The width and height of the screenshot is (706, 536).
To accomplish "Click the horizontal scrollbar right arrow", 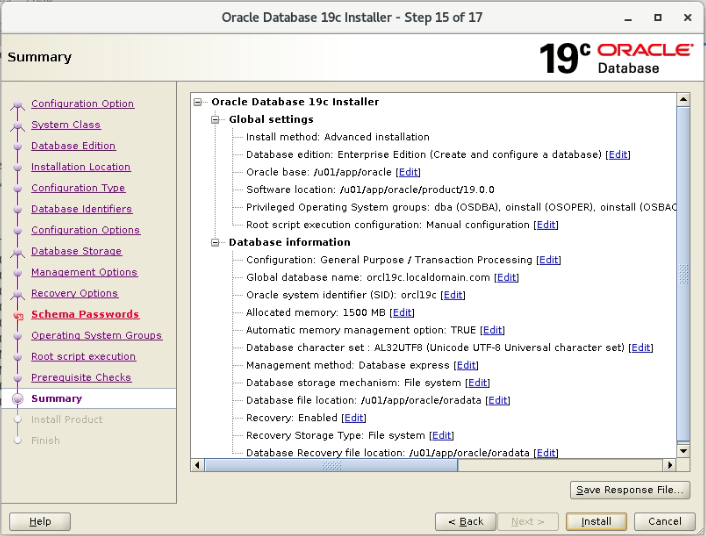I will point(670,465).
